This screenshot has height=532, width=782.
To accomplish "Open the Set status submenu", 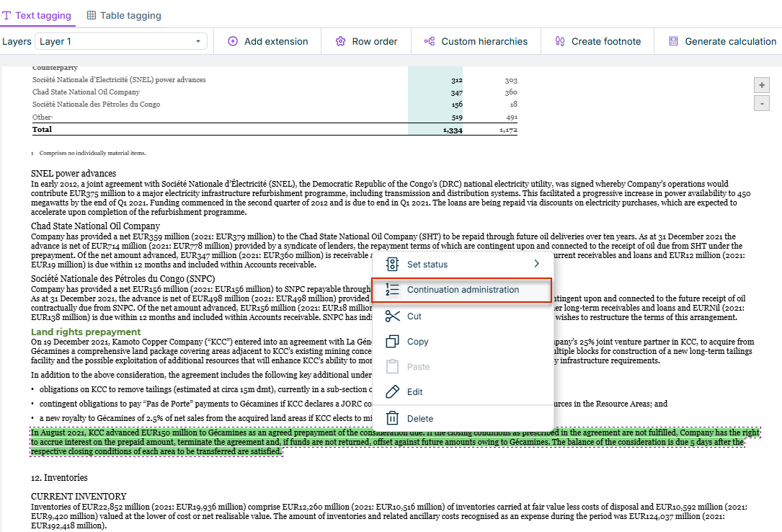I will 463,265.
